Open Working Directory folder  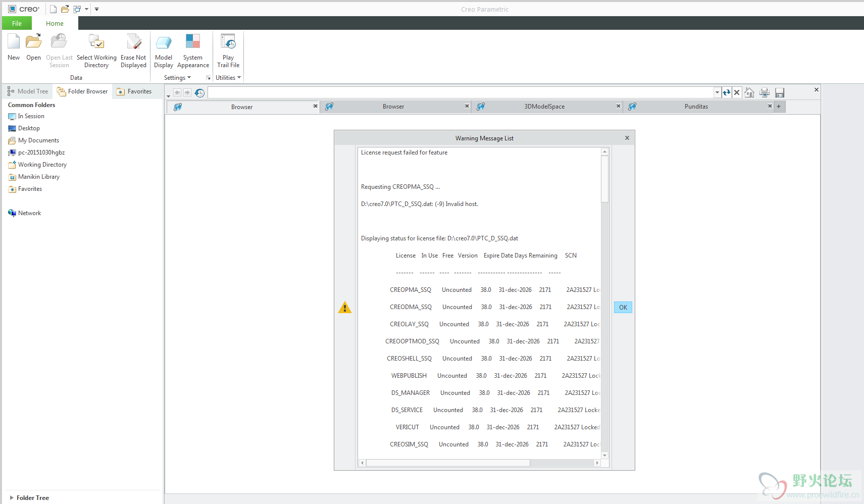pyautogui.click(x=37, y=165)
